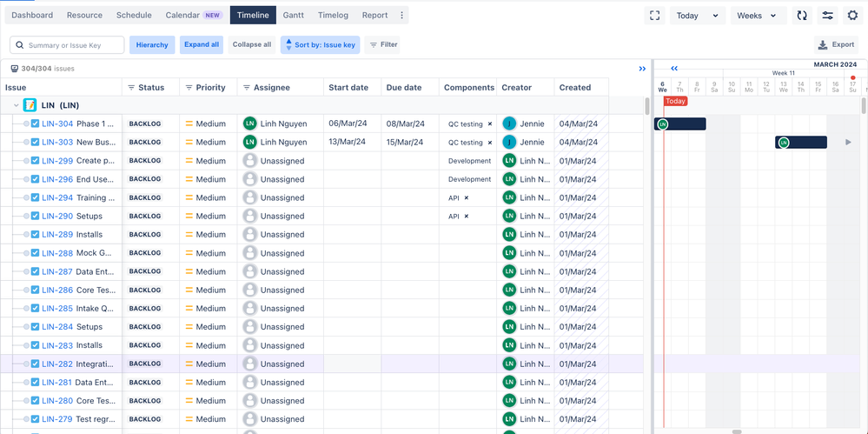Click the LIN-303 timeline task bar

(801, 143)
